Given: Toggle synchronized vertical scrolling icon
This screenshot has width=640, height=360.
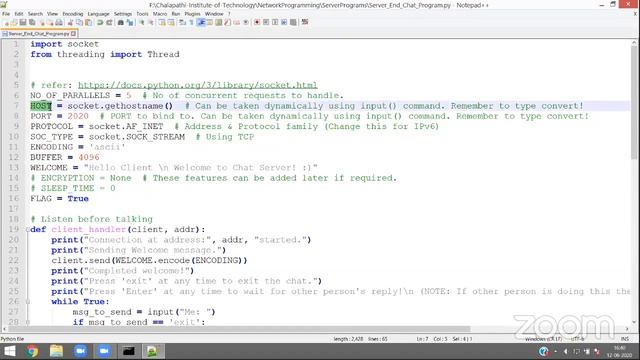Looking at the screenshot, I should 162,22.
